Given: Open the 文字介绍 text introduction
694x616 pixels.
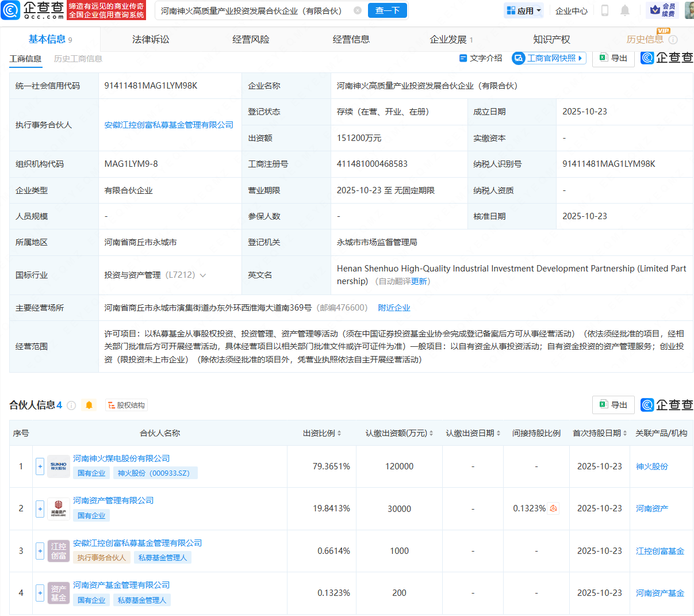Looking at the screenshot, I should [481, 58].
